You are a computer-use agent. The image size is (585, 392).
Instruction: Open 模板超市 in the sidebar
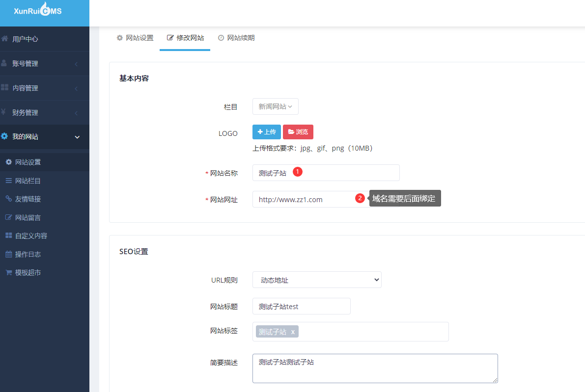[x=44, y=272]
